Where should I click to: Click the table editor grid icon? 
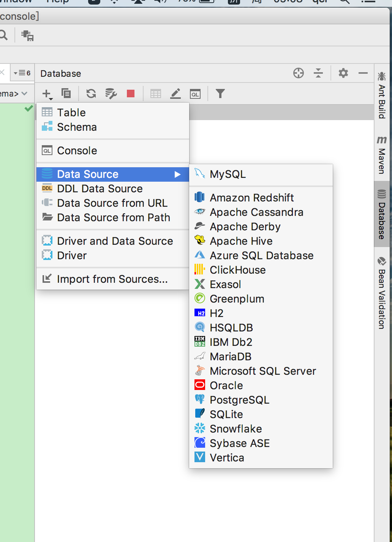(x=156, y=94)
